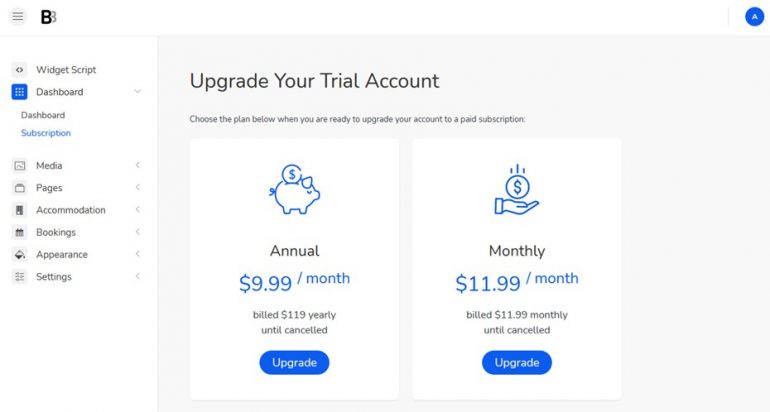Click the Media image icon
The height and width of the screenshot is (412, 770).
pos(19,166)
